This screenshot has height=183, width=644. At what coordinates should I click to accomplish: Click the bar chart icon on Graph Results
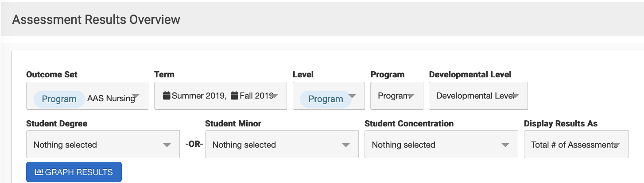39,172
